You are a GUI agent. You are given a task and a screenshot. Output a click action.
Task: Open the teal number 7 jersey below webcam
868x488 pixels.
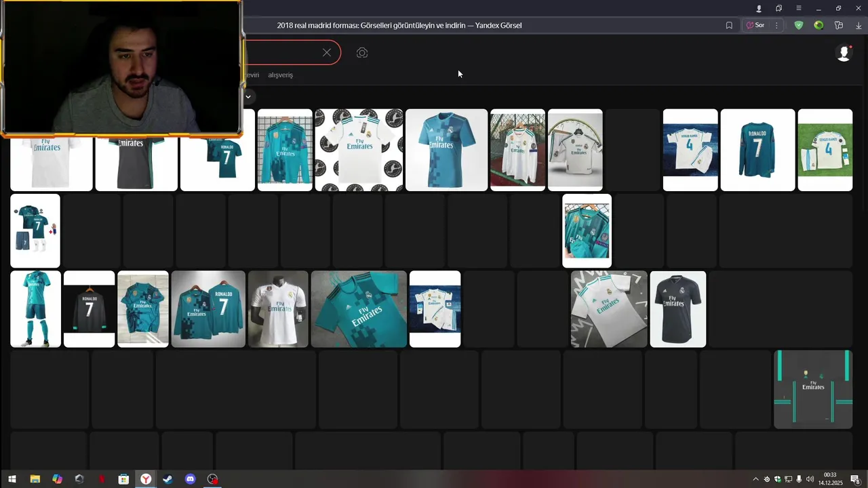(x=218, y=163)
